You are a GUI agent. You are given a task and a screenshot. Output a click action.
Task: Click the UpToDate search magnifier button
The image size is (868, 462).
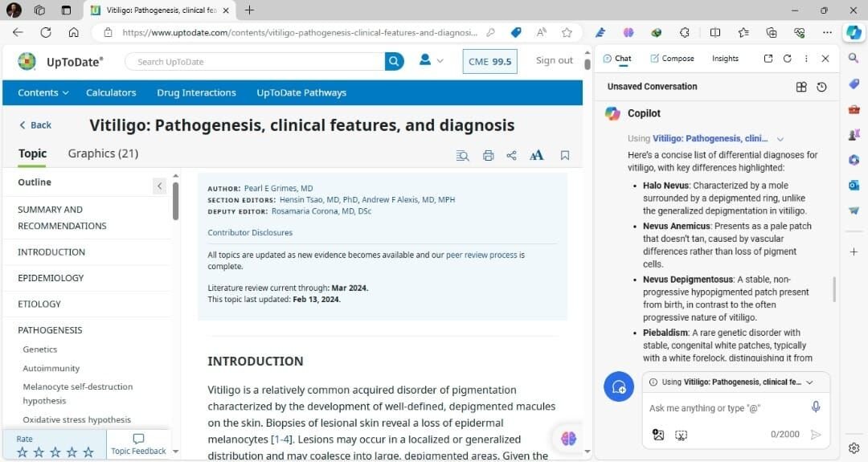pyautogui.click(x=394, y=61)
